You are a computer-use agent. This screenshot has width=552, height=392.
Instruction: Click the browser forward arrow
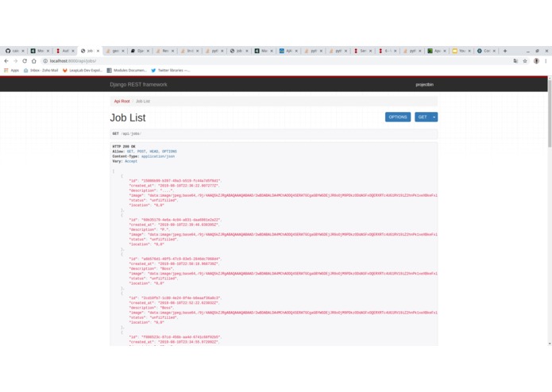[x=16, y=61]
